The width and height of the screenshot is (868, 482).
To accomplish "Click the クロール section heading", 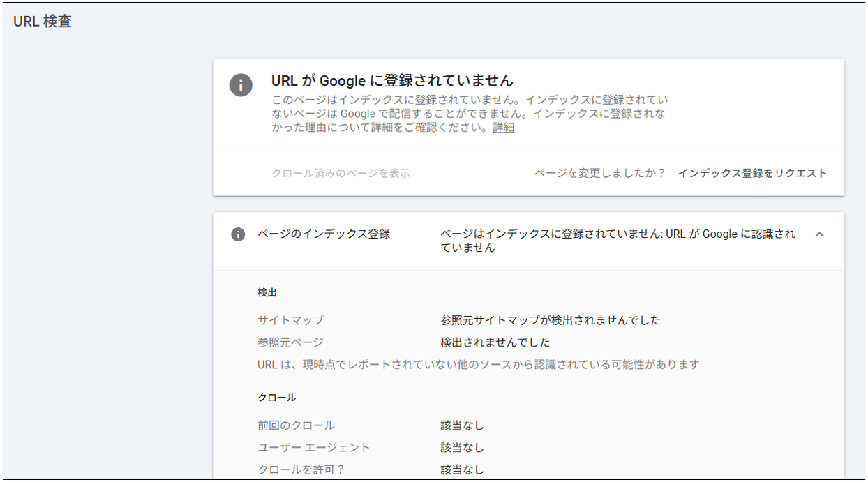I will coord(276,397).
